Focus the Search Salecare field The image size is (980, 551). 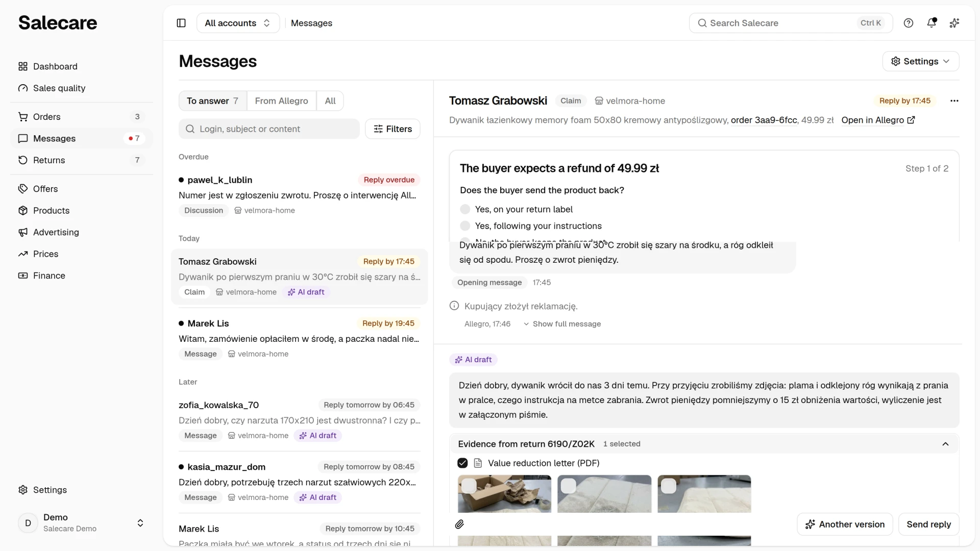[791, 23]
